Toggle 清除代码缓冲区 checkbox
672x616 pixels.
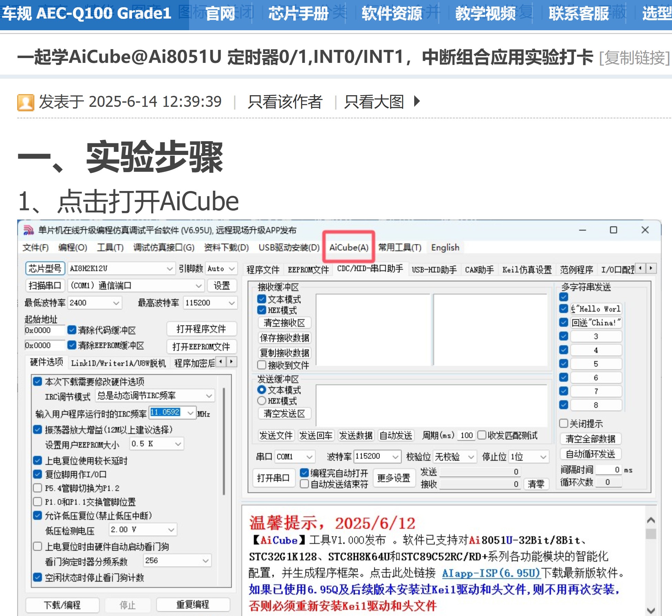pos(71,330)
